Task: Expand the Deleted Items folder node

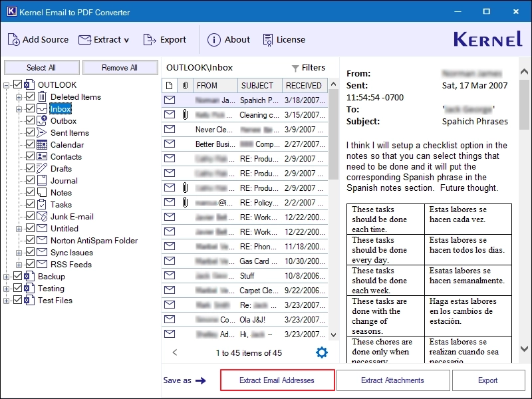Action: click(19, 97)
